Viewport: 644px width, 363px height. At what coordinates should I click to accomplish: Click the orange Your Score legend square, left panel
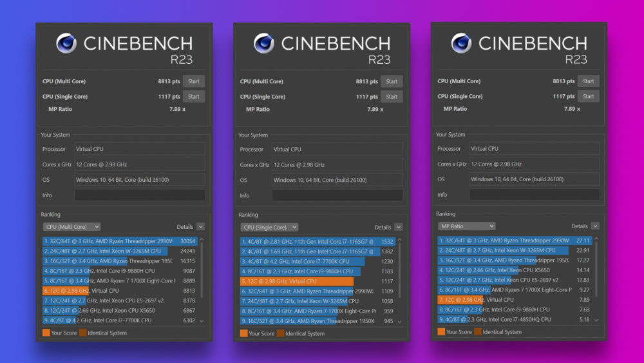coord(46,333)
